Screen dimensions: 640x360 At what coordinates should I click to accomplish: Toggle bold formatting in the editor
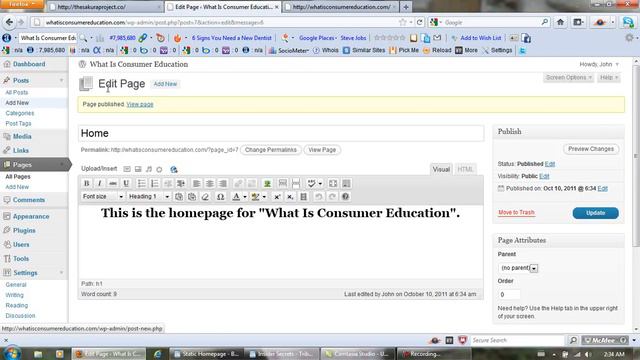pos(87,184)
